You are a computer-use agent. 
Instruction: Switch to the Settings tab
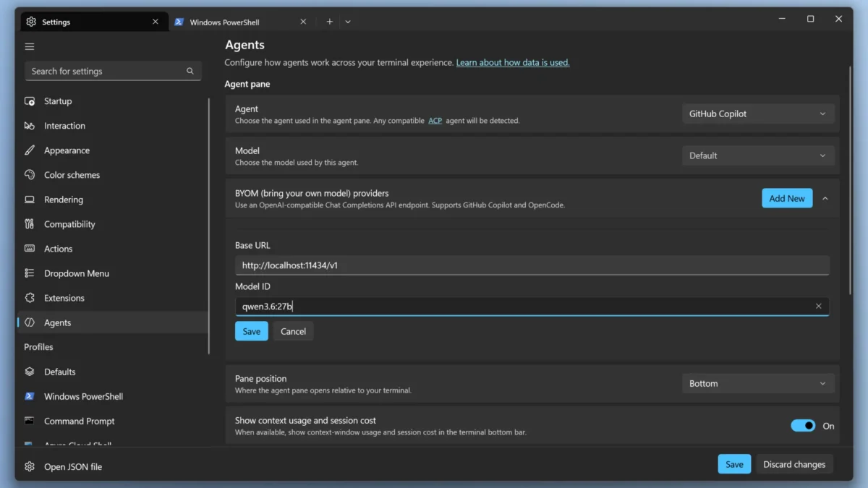[x=93, y=22]
